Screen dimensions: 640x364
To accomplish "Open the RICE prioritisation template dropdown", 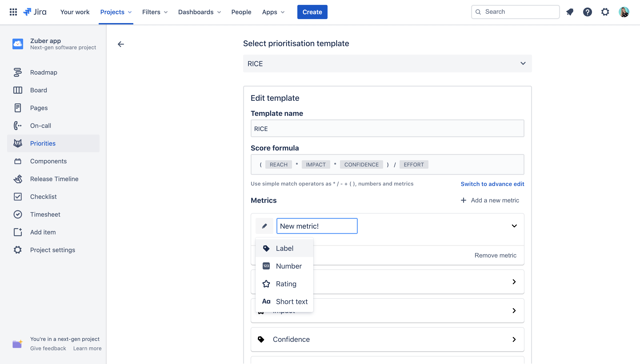I will tap(387, 63).
